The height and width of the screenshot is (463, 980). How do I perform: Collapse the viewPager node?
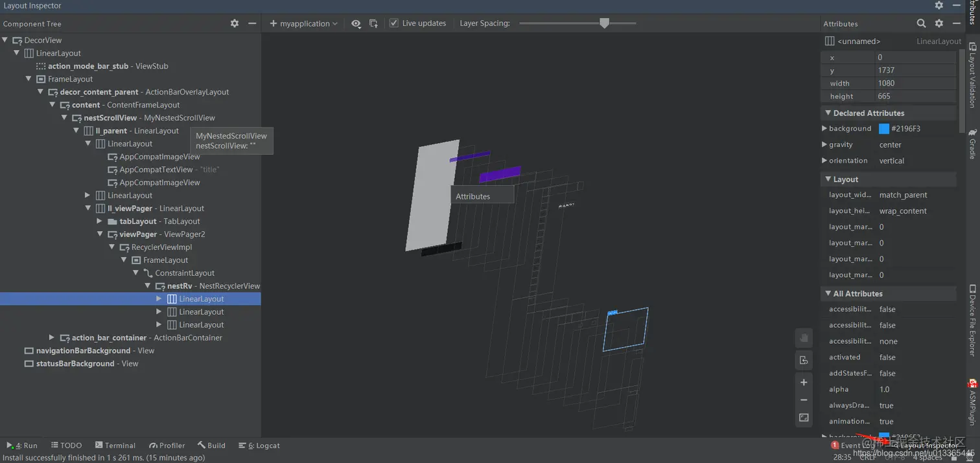(100, 234)
